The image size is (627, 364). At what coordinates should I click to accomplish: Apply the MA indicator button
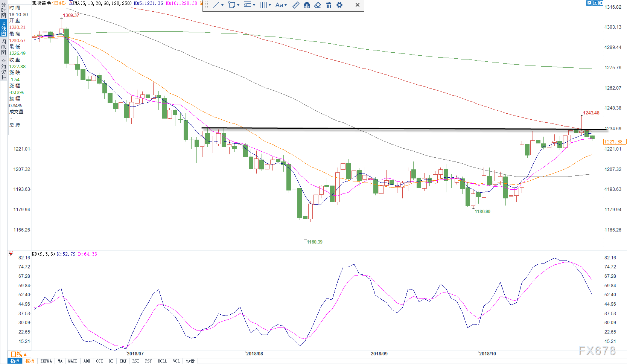[x=60, y=361]
